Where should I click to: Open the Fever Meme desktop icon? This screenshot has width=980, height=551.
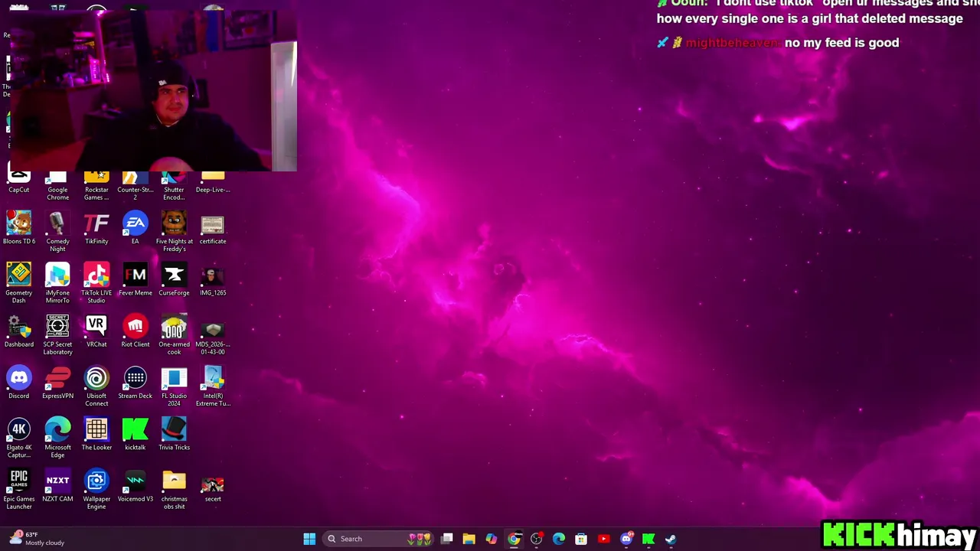(136, 279)
